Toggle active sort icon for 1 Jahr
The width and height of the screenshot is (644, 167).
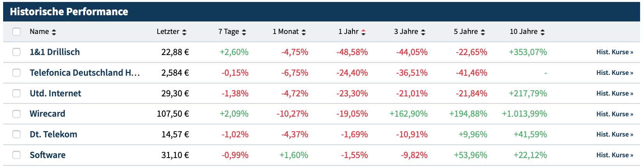363,32
